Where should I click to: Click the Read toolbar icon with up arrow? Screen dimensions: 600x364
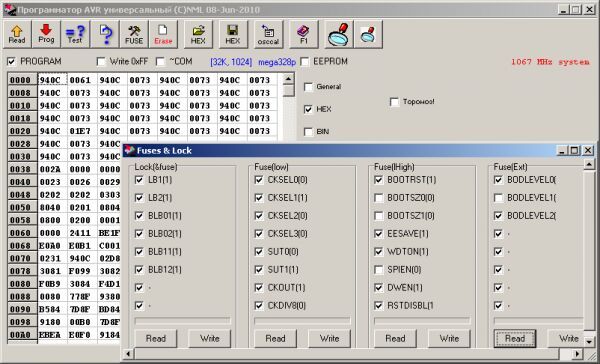pyautogui.click(x=17, y=34)
